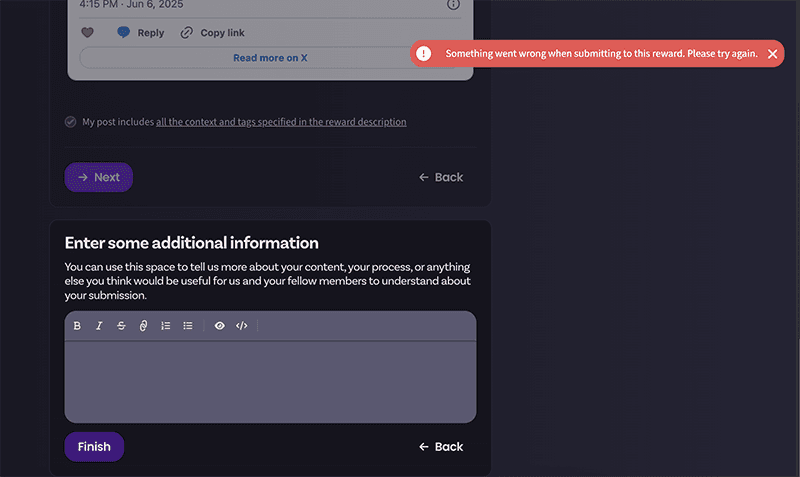The image size is (800, 477).
Task: Go Back from the post verification step
Action: pos(441,177)
